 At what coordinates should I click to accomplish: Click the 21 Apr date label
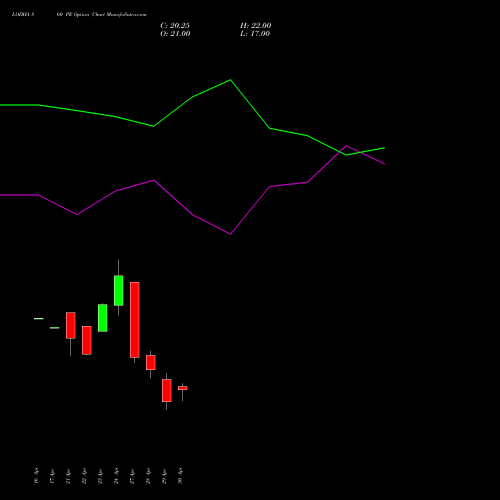click(68, 476)
